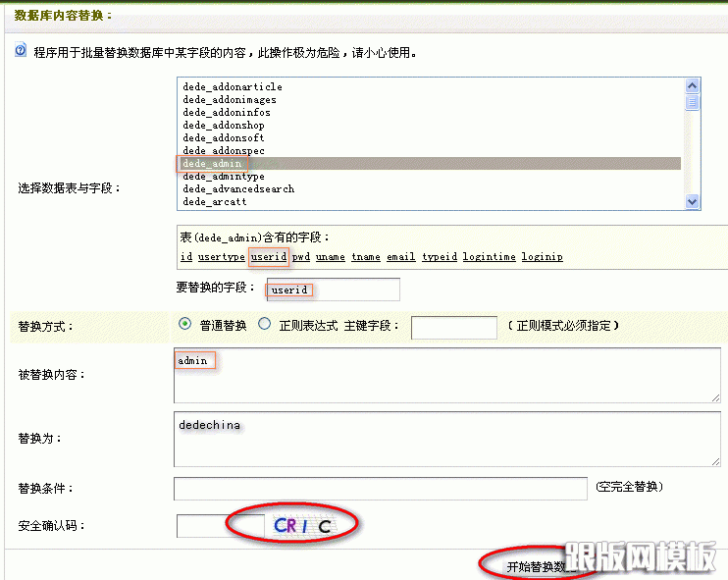Pick dede_advancedsearch table entry
728x580 pixels.
click(238, 189)
